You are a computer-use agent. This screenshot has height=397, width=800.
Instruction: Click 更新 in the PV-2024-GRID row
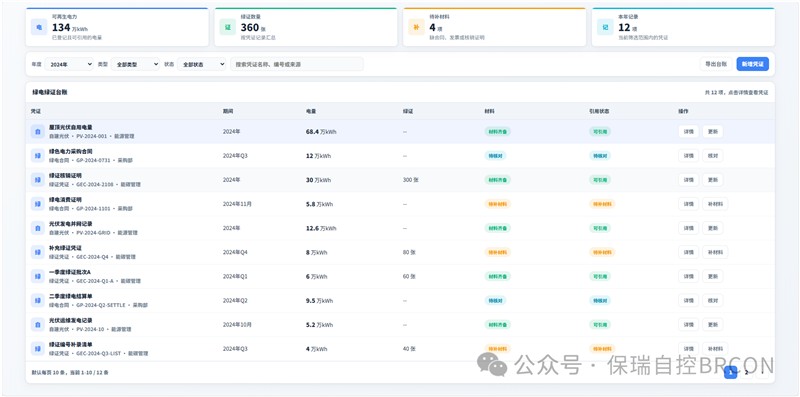tap(713, 228)
